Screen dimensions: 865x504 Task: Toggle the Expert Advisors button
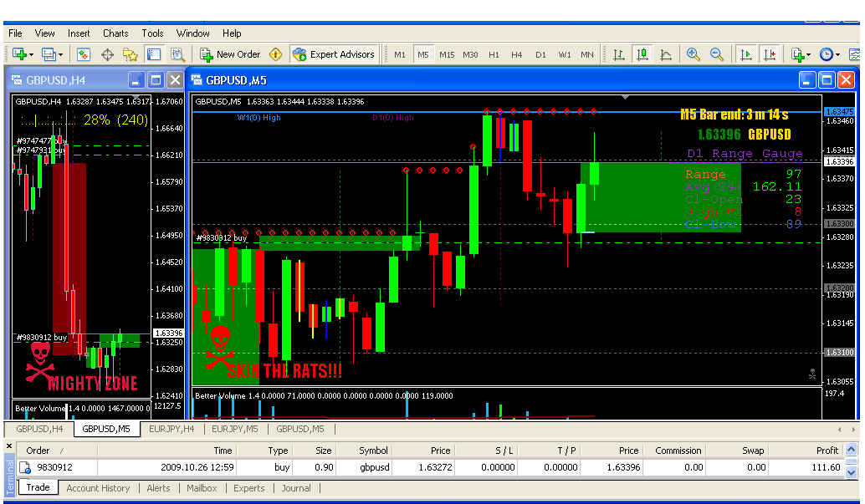334,54
